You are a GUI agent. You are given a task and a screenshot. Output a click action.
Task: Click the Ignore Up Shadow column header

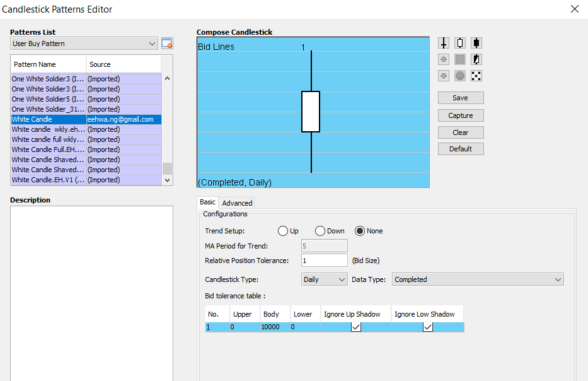[x=356, y=314]
